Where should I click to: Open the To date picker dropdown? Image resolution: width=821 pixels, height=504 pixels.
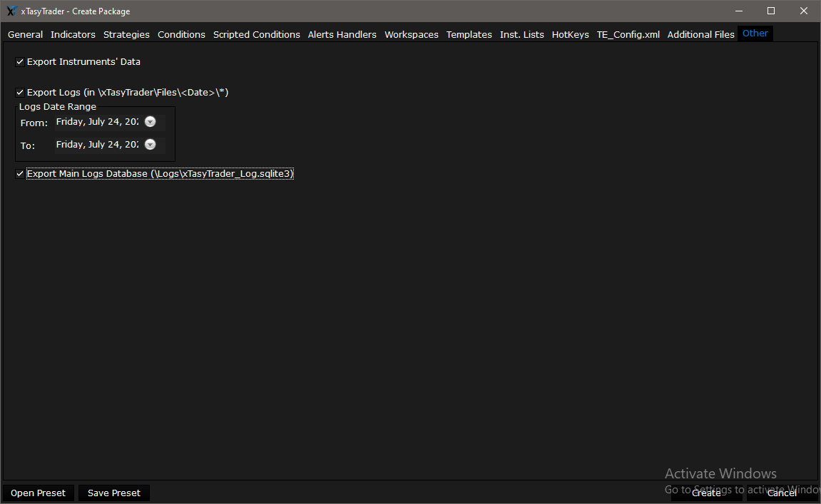[151, 145]
